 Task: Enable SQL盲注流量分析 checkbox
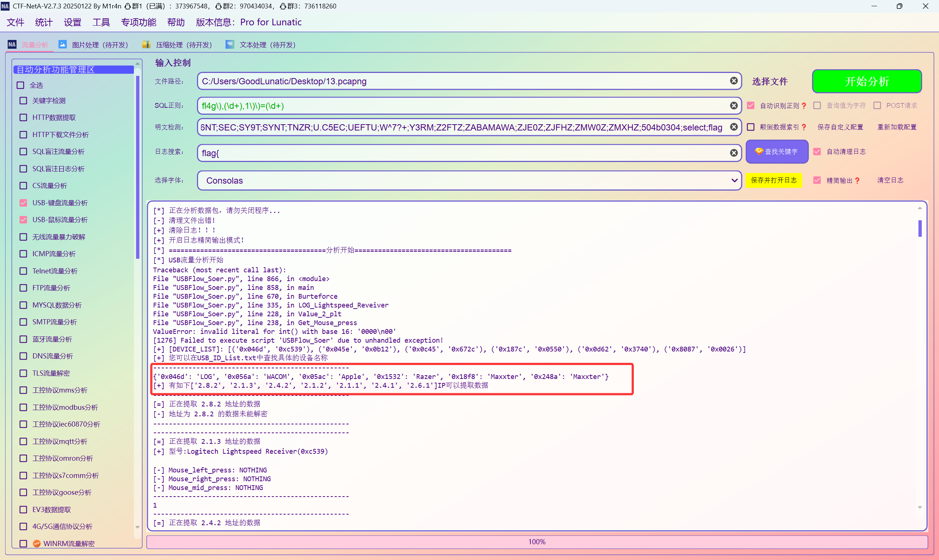click(23, 152)
